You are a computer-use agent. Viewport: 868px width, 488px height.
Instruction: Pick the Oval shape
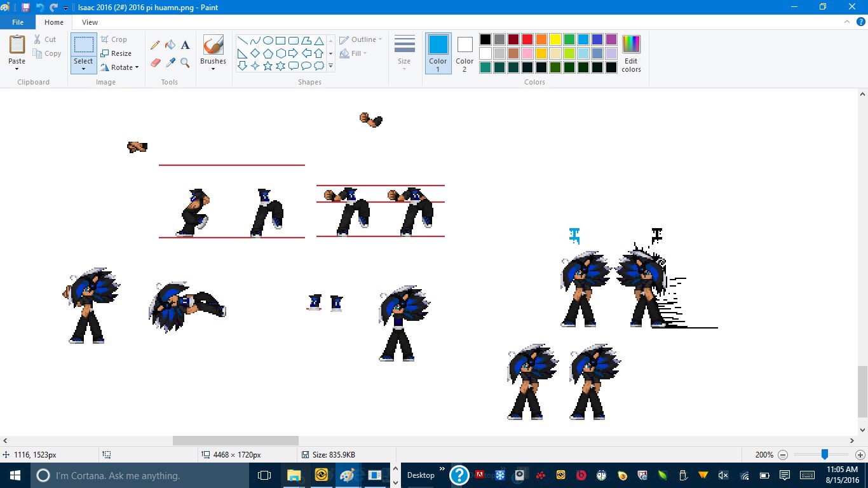268,41
